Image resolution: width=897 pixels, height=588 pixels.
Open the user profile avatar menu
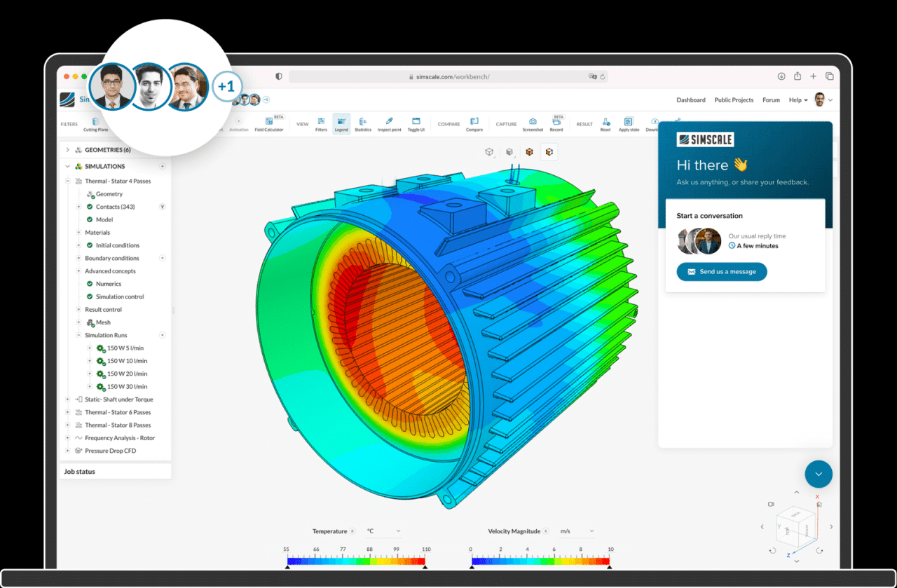point(820,100)
